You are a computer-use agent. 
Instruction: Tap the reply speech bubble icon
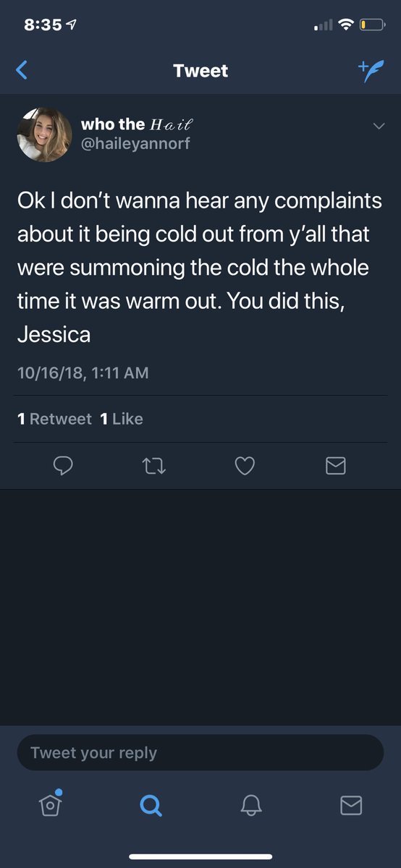65,467
